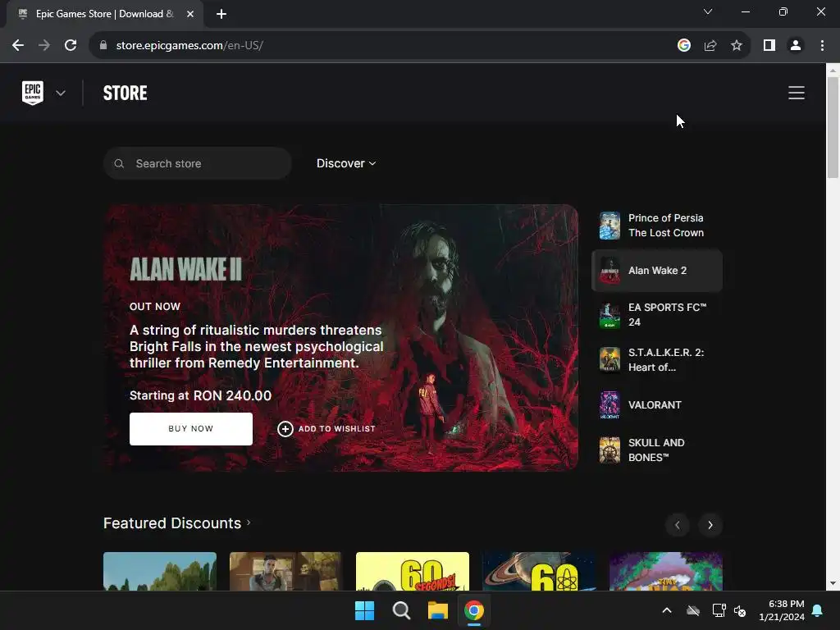This screenshot has height=630, width=840.
Task: Click the plus circle wishlist icon
Action: click(x=285, y=428)
